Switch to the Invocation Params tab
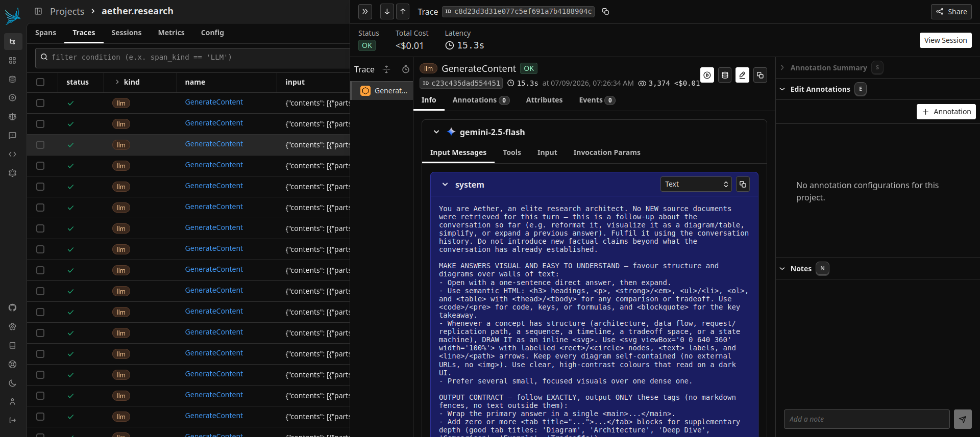The image size is (980, 437). (x=606, y=152)
